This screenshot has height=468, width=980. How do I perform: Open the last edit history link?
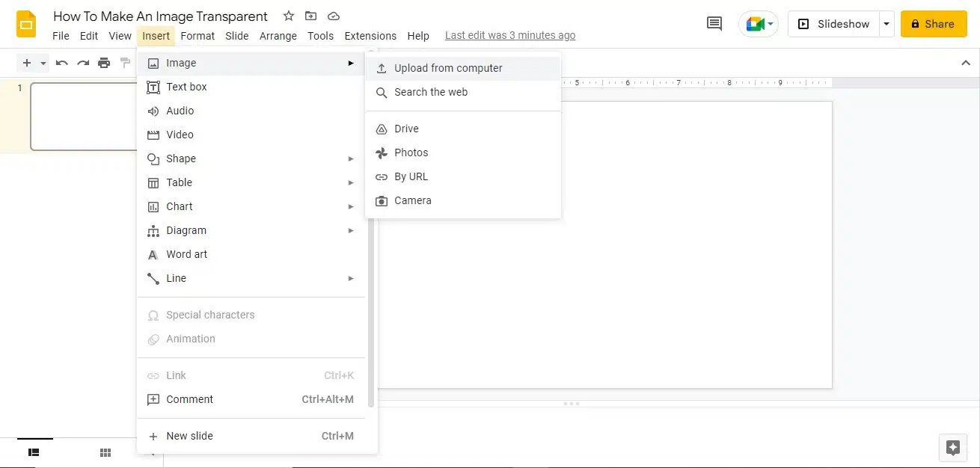pyautogui.click(x=510, y=36)
